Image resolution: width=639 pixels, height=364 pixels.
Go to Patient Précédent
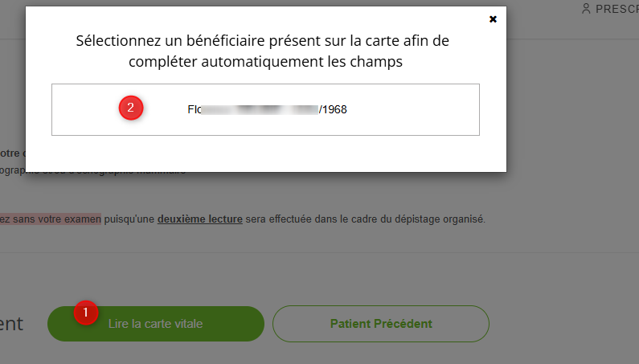click(x=381, y=324)
